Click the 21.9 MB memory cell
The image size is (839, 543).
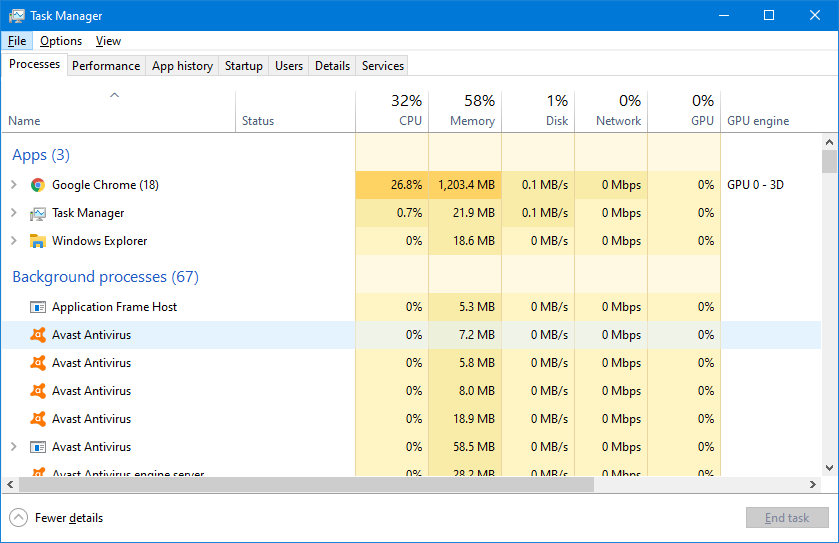[x=465, y=213]
